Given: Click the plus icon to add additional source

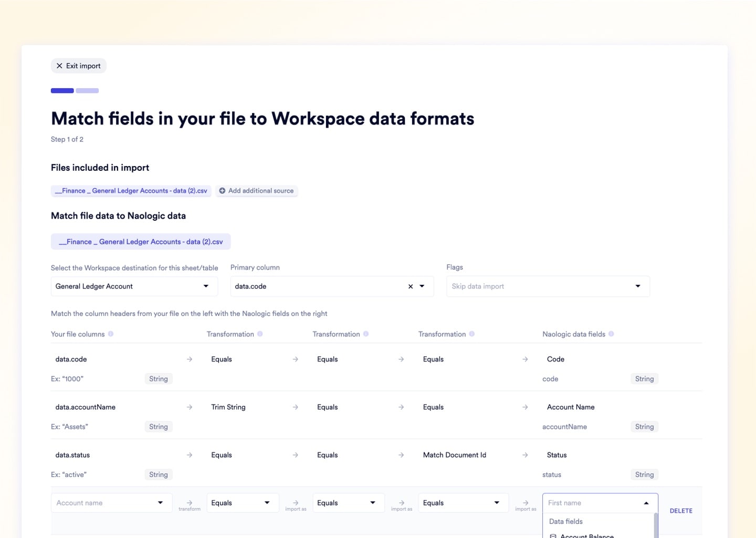Looking at the screenshot, I should (222, 191).
